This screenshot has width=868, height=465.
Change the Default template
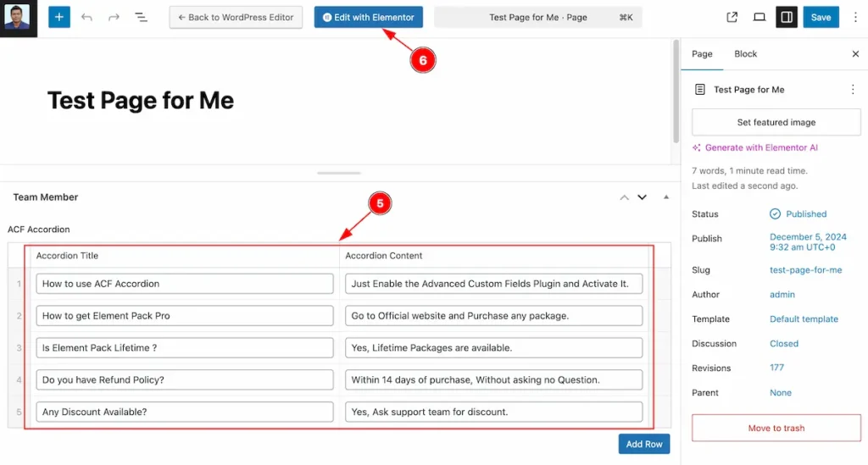tap(804, 319)
